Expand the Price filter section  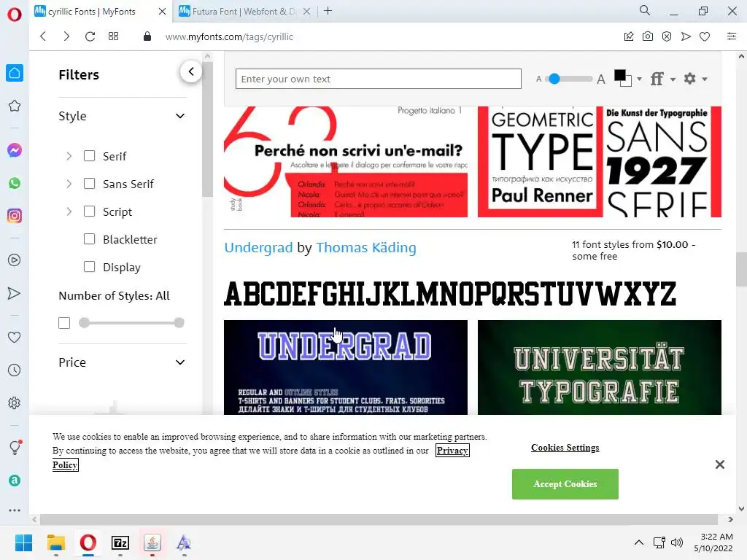[180, 362]
